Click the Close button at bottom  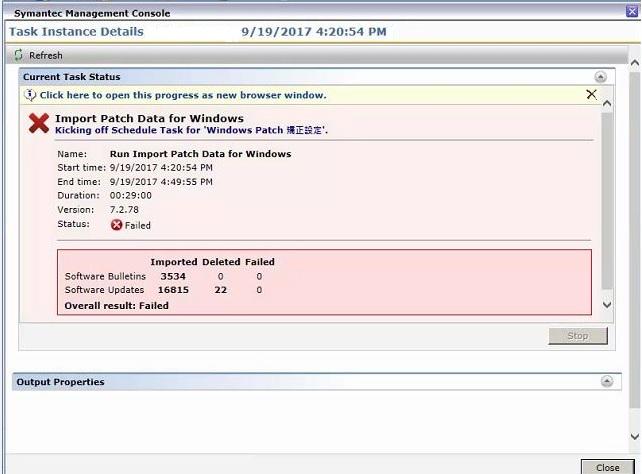pos(607,467)
